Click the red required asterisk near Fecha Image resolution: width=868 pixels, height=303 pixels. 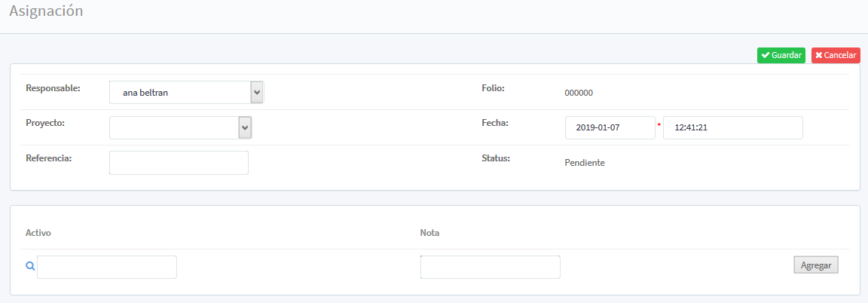coord(659,125)
